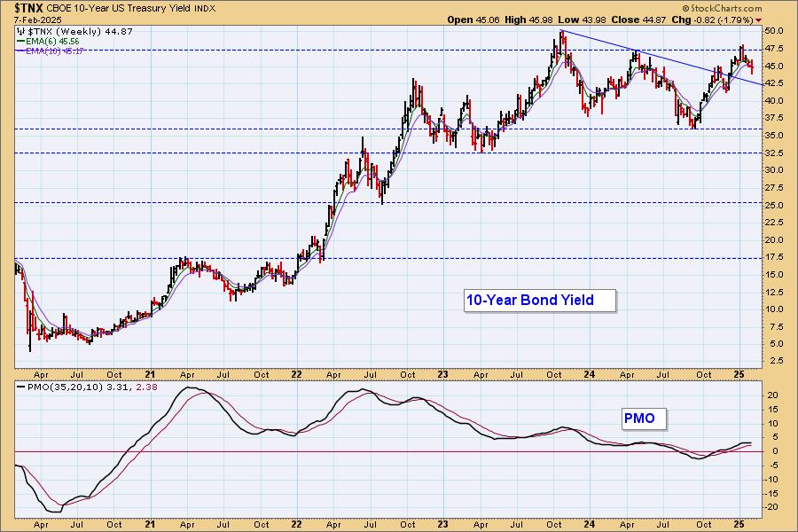The height and width of the screenshot is (532, 798).
Task: Select the 'PMO(35,20,10) 3.31, 2.38' legend
Action: [87, 387]
